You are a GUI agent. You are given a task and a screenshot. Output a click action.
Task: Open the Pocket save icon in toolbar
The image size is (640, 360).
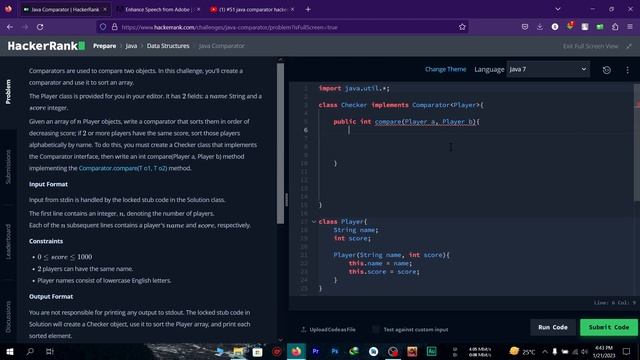pyautogui.click(x=525, y=27)
